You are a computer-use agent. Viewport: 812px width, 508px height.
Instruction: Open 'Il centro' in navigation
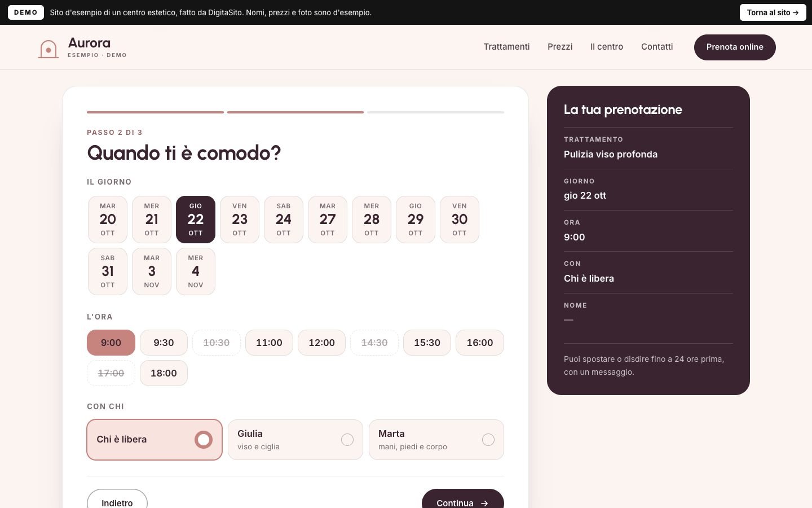click(x=607, y=47)
